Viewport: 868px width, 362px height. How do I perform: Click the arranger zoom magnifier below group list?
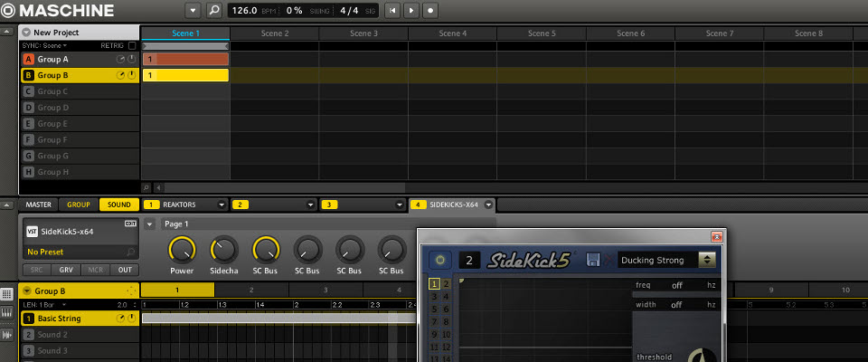(x=146, y=188)
